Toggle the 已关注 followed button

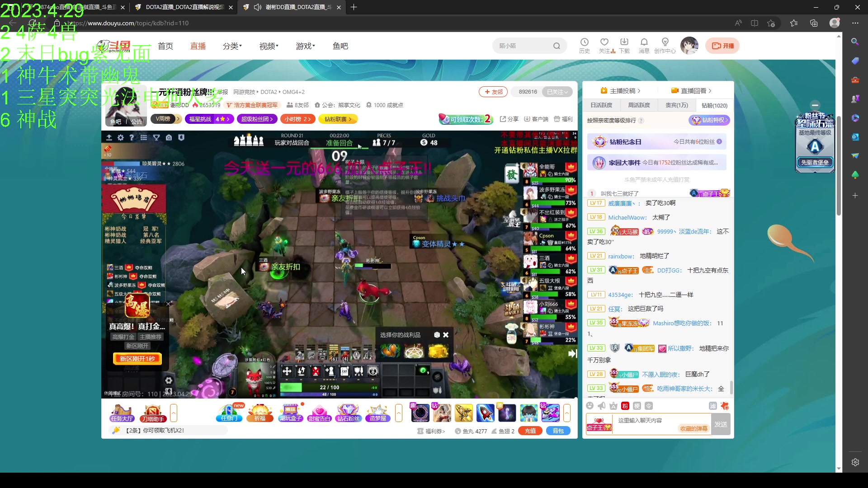pyautogui.click(x=557, y=92)
